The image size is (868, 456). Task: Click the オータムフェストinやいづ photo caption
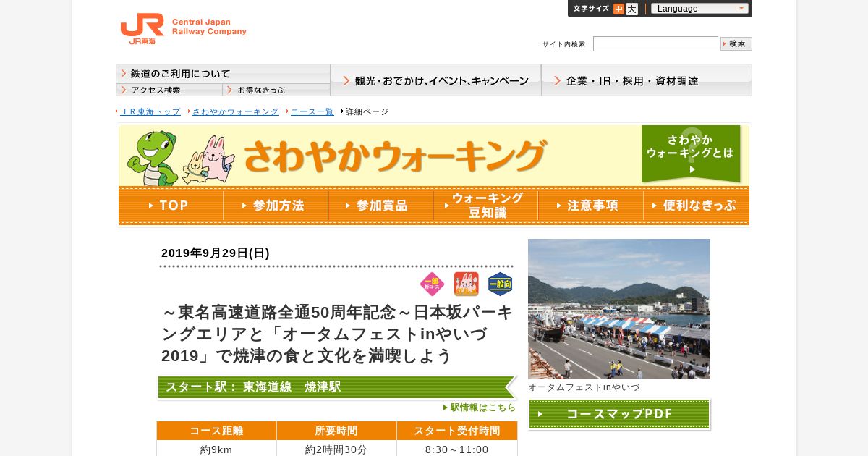(584, 387)
